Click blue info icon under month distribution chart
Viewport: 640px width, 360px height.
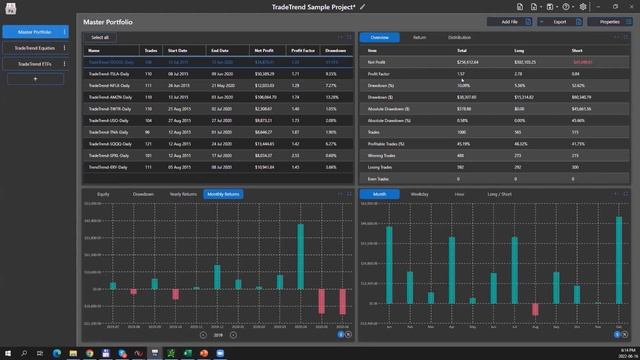[617, 335]
